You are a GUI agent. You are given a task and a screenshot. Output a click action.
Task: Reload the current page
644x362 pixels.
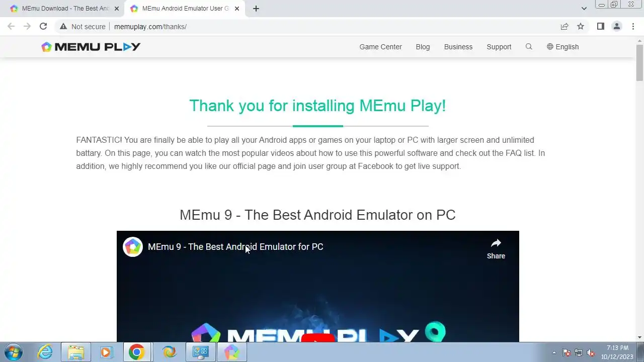pos(43,27)
